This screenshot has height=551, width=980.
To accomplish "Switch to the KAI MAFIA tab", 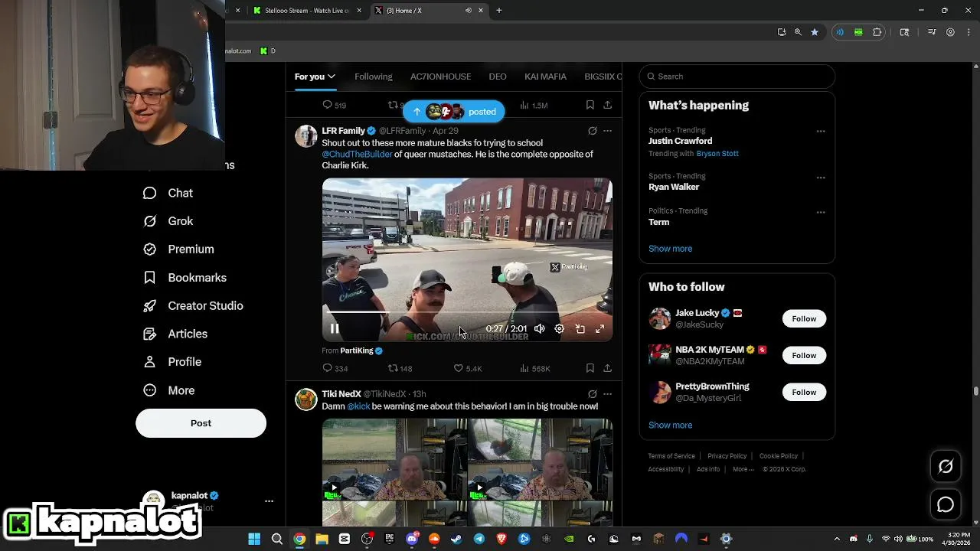I will (x=545, y=77).
